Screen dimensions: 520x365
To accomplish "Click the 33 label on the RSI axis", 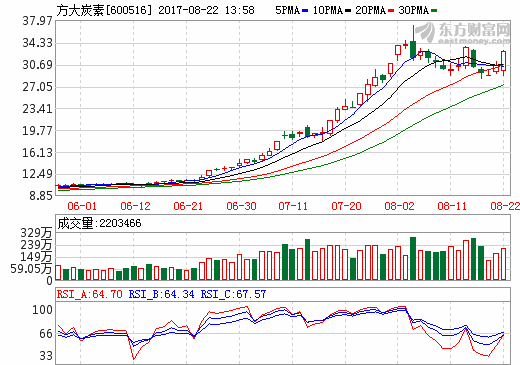I will (x=46, y=356).
